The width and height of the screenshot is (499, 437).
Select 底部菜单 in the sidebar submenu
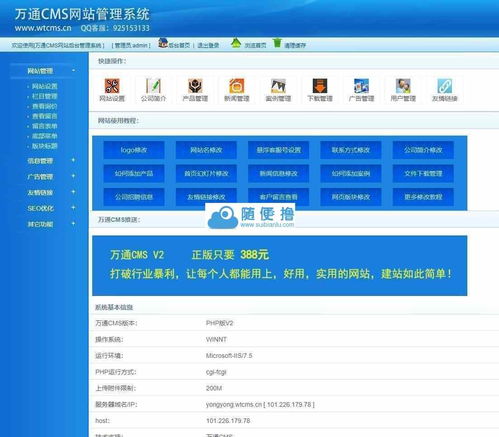(45, 136)
